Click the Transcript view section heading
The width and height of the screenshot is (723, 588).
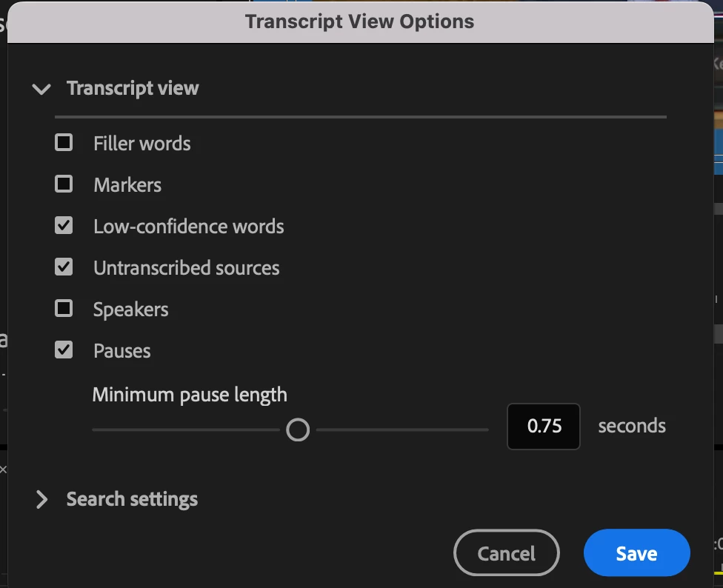click(x=133, y=89)
